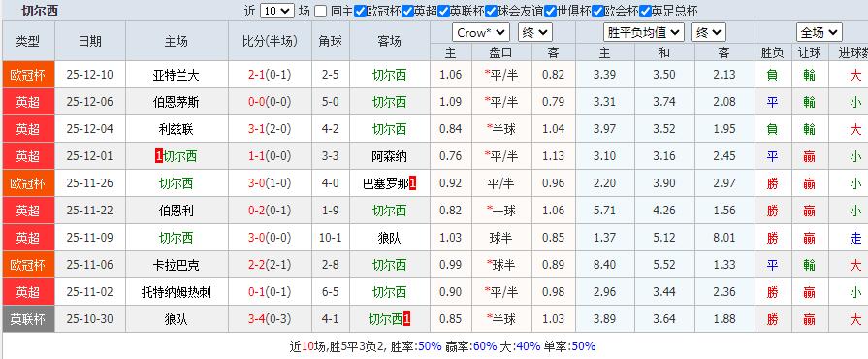Click the corner count 1-9

tap(330, 211)
